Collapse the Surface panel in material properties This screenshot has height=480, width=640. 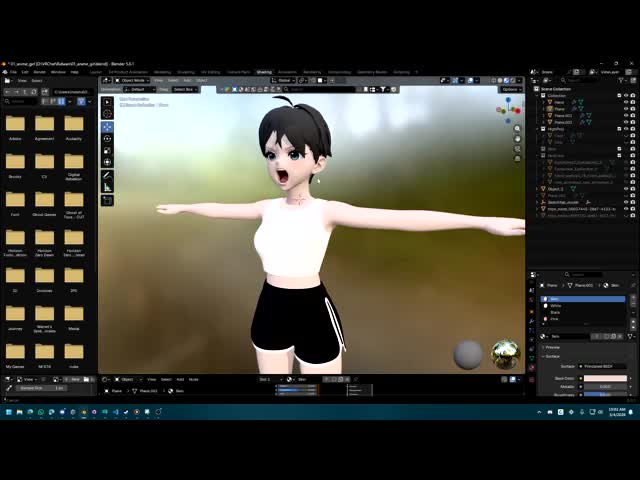[x=551, y=356]
